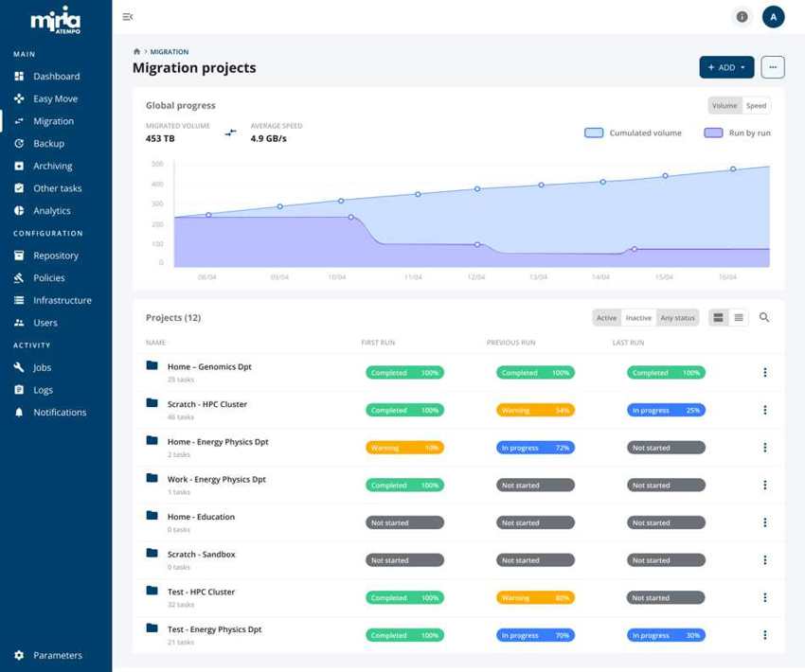Click the home icon in the breadcrumb
The height and width of the screenshot is (672, 805).
coord(136,52)
